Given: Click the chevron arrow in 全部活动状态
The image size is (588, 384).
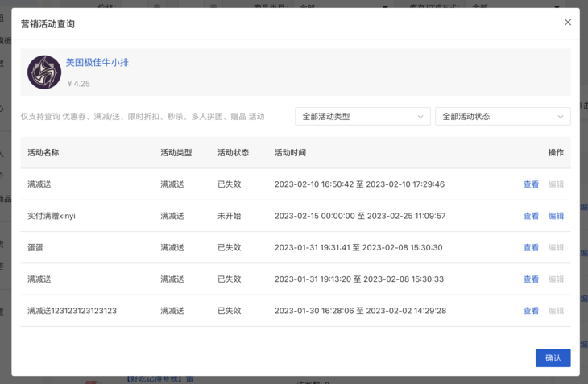Looking at the screenshot, I should [561, 117].
